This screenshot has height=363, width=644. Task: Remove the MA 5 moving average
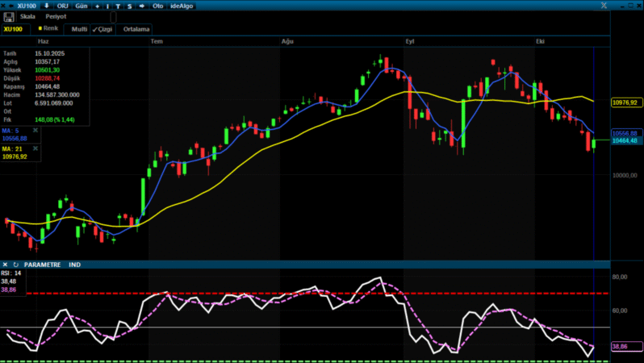[35, 129]
